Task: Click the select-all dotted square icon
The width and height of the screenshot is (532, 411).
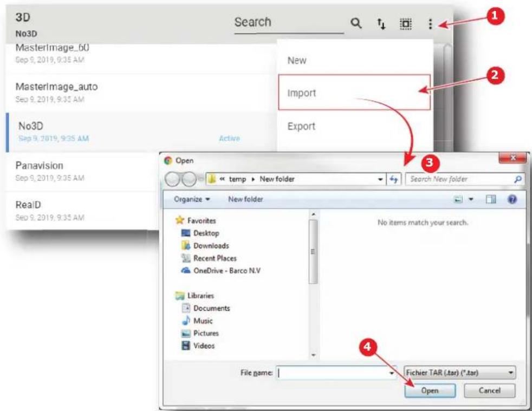Action: coord(405,24)
